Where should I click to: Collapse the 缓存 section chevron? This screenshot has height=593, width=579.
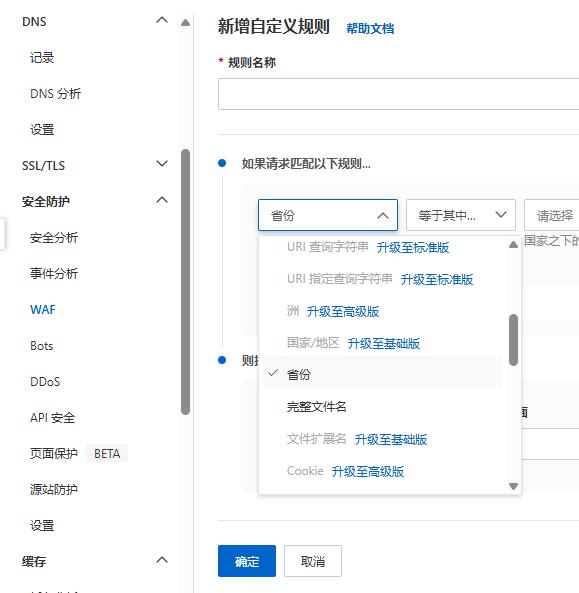(162, 560)
